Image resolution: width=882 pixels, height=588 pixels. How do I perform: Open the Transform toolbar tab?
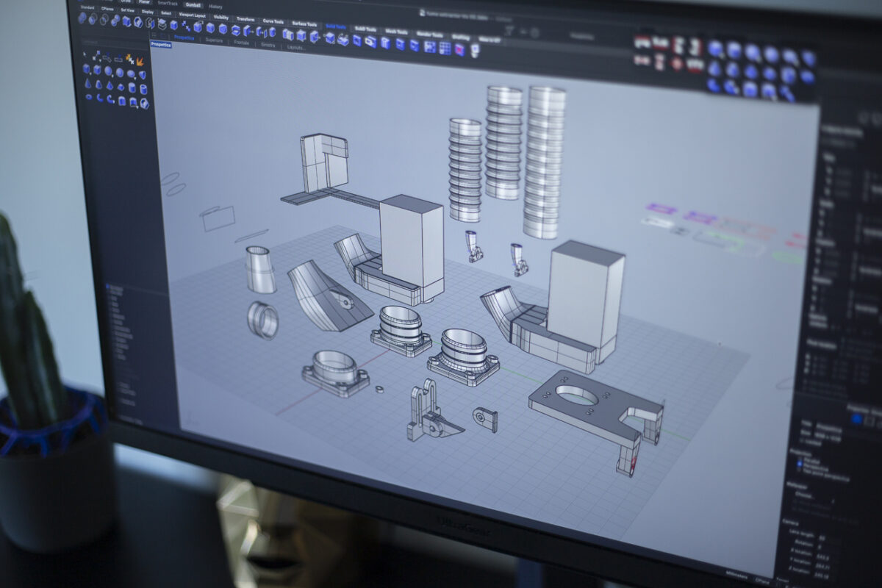click(x=245, y=19)
